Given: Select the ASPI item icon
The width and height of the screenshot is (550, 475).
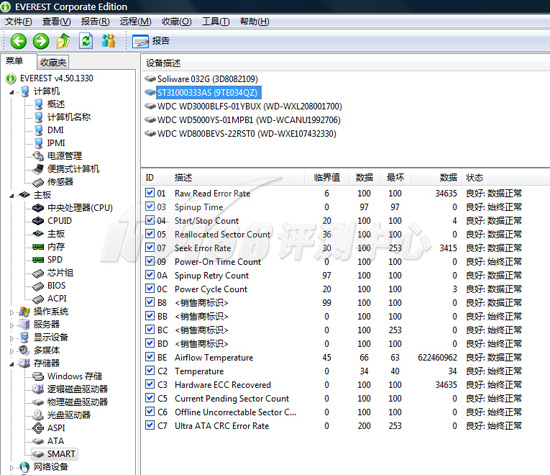Looking at the screenshot, I should pyautogui.click(x=38, y=428).
